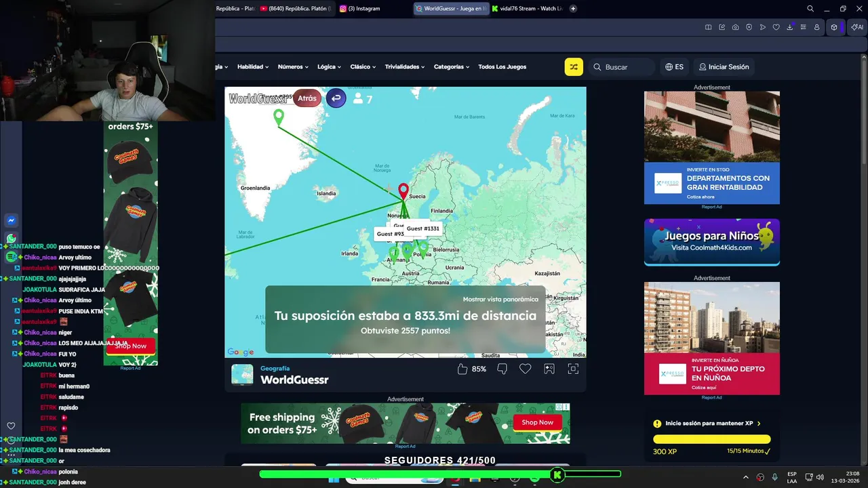Expand the system tray hidden icons chevron
Screen dimensions: 868x488
[x=746, y=477]
